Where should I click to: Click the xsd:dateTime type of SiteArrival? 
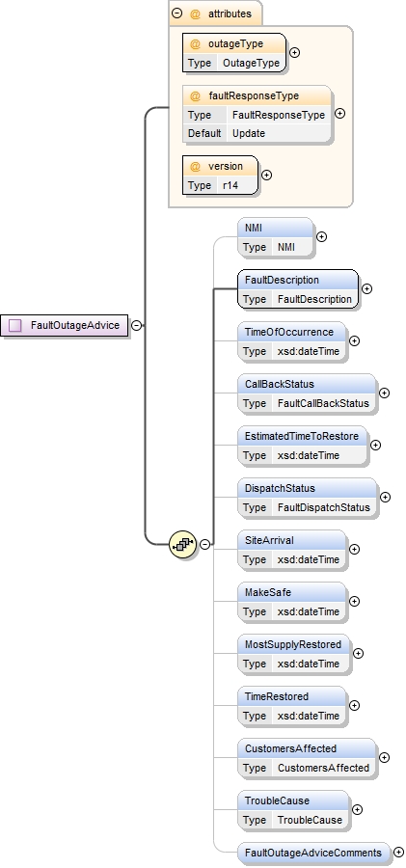tap(309, 559)
